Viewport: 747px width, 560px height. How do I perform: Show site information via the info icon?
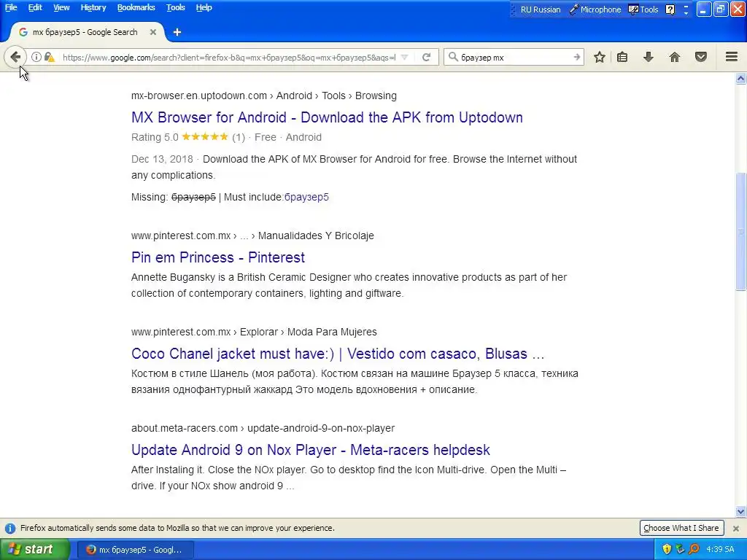point(36,57)
